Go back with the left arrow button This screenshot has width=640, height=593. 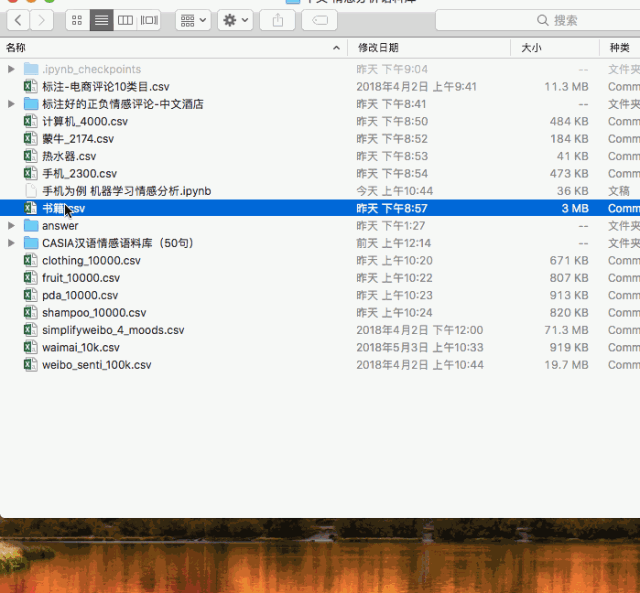pos(18,20)
